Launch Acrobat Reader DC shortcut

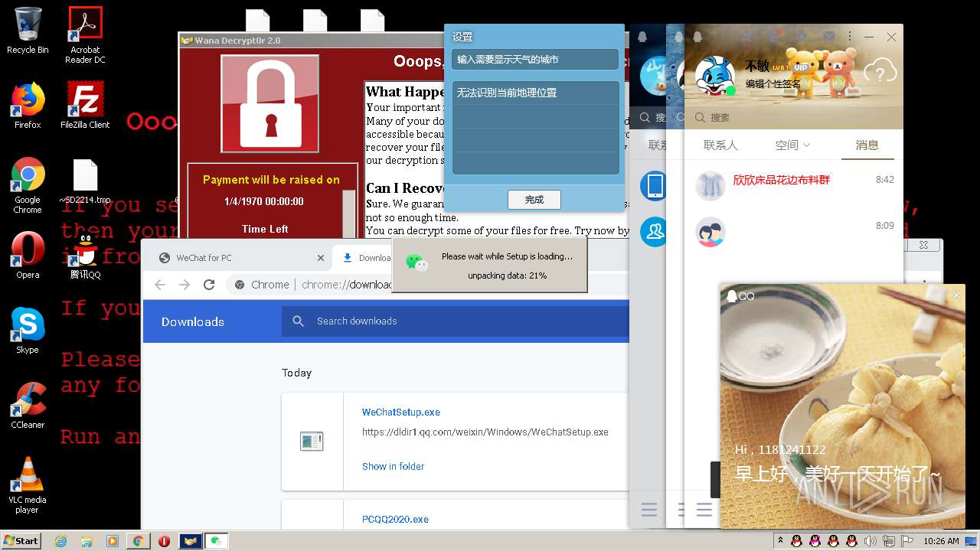(x=85, y=34)
